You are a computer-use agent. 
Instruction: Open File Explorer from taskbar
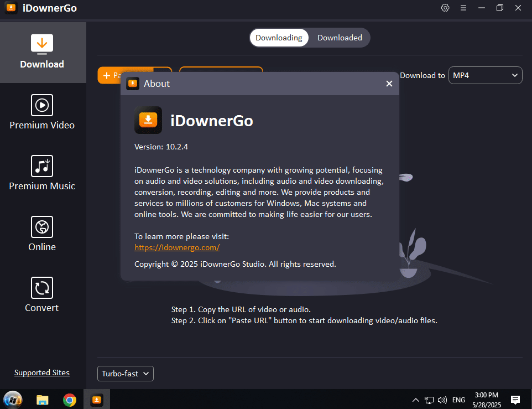[x=43, y=400]
